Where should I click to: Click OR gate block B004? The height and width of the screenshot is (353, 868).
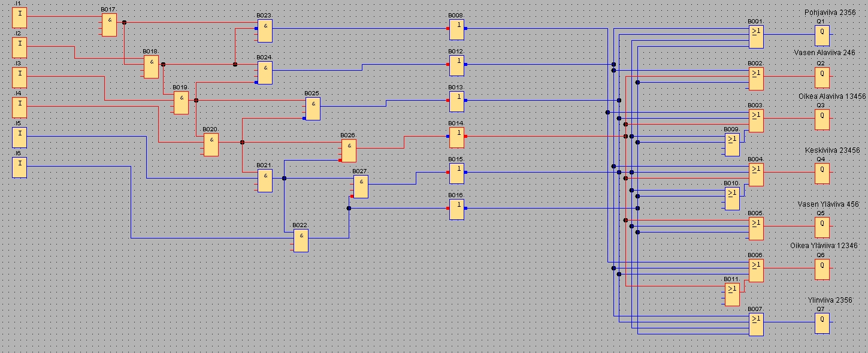(756, 175)
